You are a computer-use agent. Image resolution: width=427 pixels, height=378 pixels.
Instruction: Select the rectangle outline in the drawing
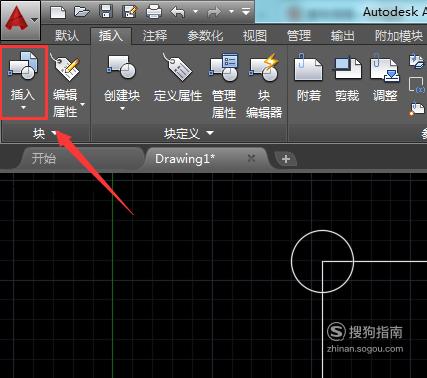click(x=323, y=320)
